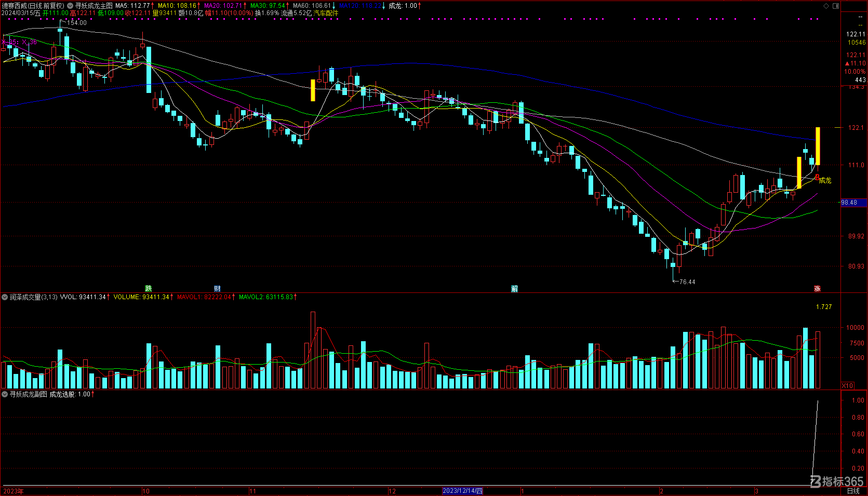Viewport: 868px width, 496px height.
Task: Click the X10 volume scale label
Action: tap(847, 385)
